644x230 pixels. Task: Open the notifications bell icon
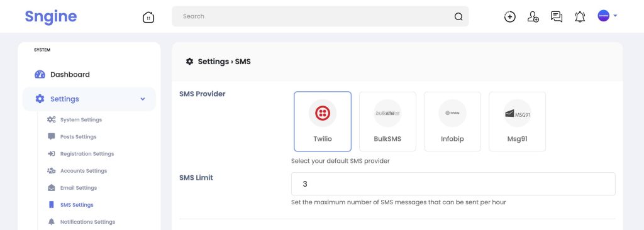tap(580, 17)
